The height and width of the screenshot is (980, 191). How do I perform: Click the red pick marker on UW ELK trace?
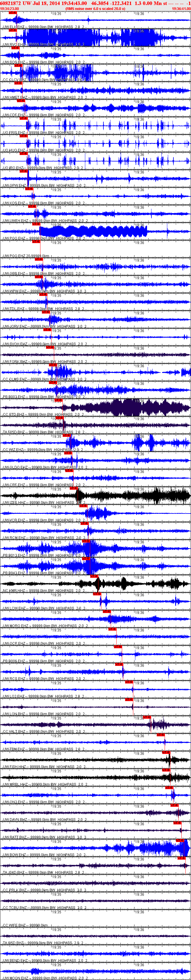(13, 13)
